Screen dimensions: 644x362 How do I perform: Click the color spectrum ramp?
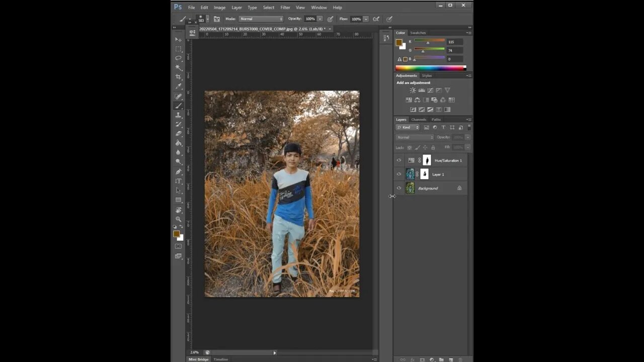(x=431, y=68)
